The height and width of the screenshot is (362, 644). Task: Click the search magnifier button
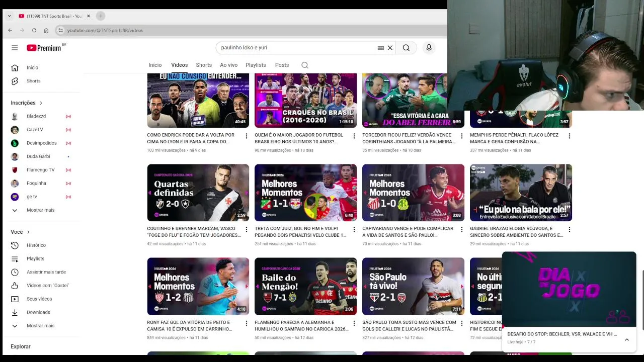(406, 48)
